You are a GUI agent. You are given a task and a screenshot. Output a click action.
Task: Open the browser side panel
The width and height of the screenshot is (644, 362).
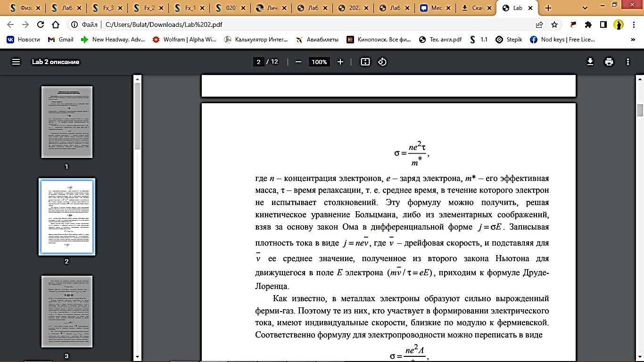coord(603,25)
